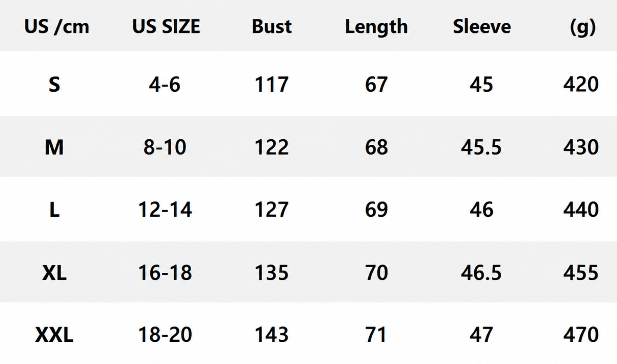Viewport: 617px width, 364px height.
Task: Click the XXL size row label
Action: (x=54, y=335)
